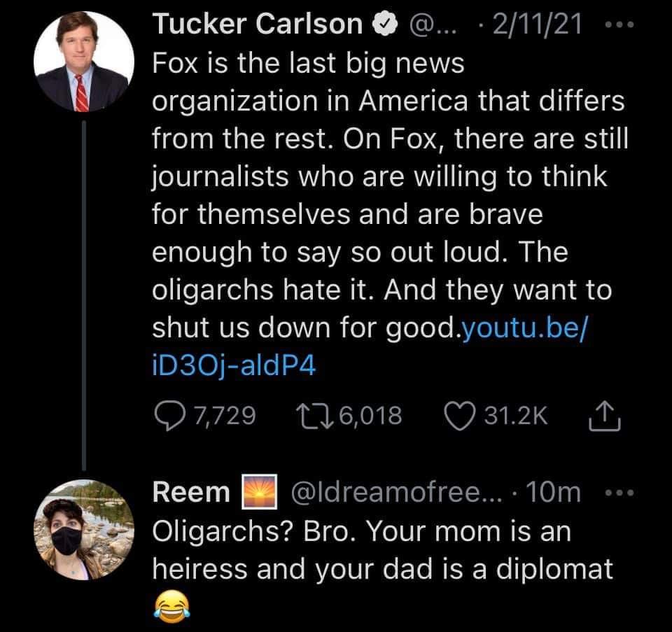
Task: Click the reply bubble icon showing 7,729
Action: (168, 416)
